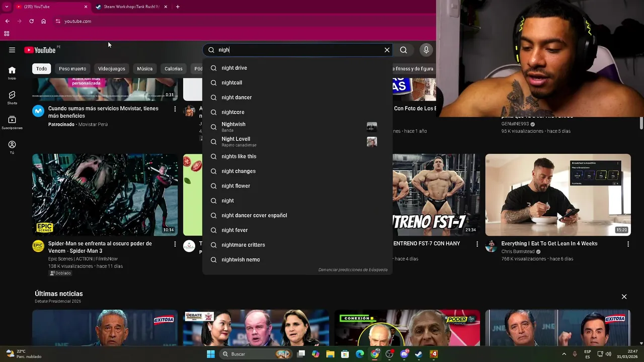This screenshot has height=362, width=644.
Task: Select the Música filter chip
Action: 145,68
